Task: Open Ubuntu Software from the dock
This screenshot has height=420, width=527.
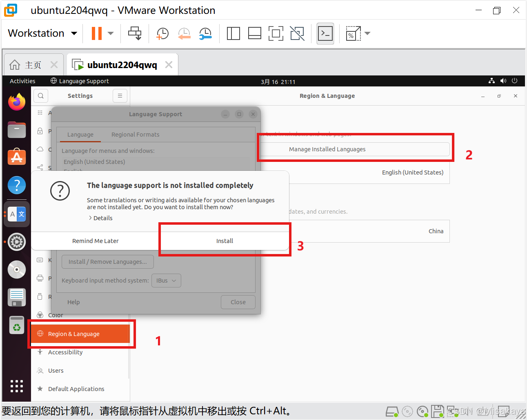Action: coord(17,157)
